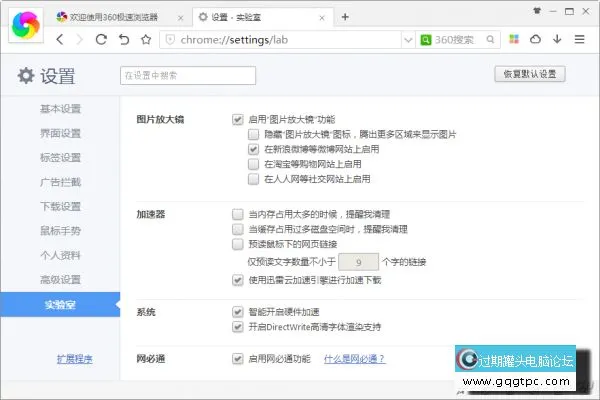Toggle 智能开启硬件加速 checkbox

pos(238,312)
